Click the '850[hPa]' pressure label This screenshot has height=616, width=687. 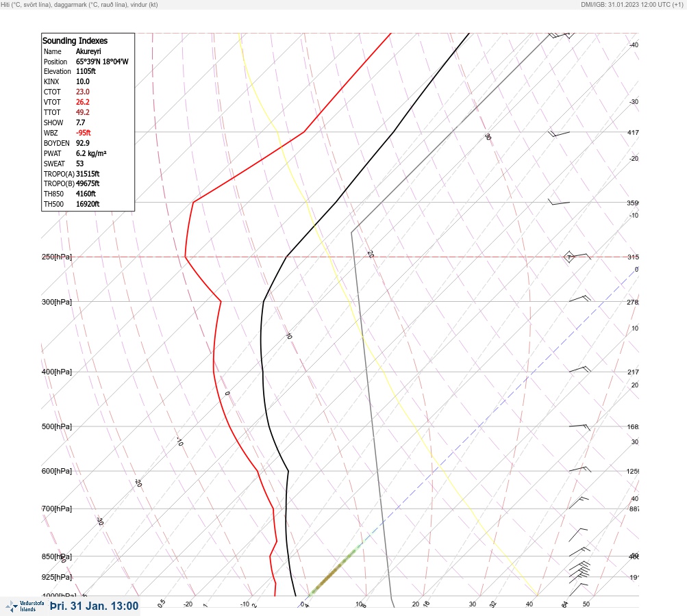(57, 557)
